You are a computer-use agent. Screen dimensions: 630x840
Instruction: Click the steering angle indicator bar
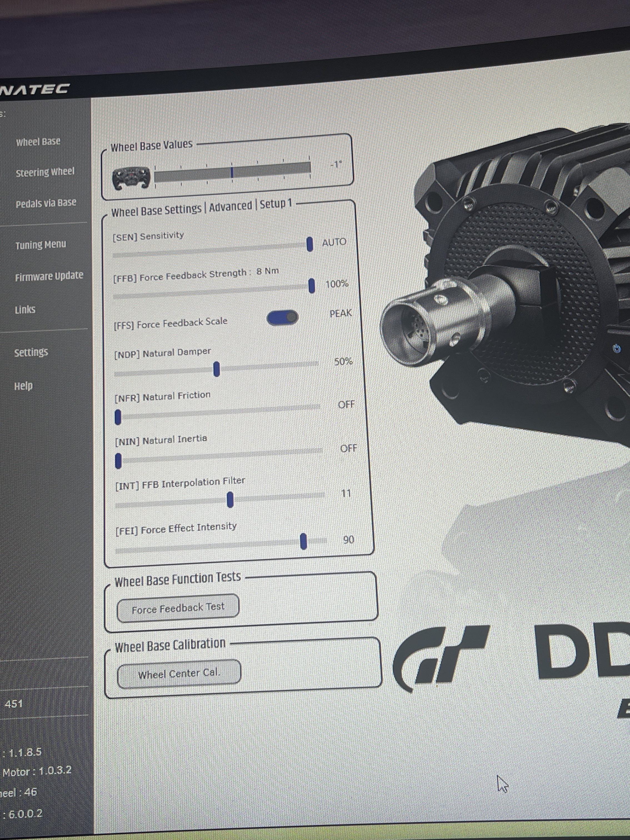tap(232, 172)
